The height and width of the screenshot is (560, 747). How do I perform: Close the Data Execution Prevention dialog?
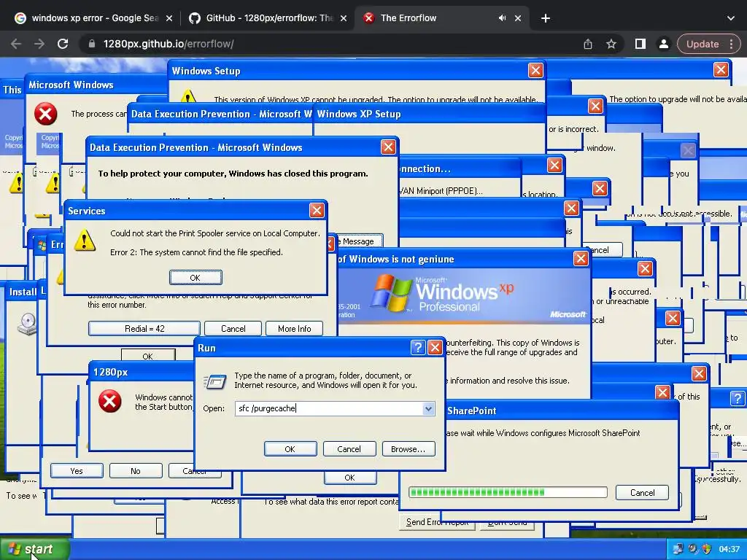click(x=388, y=147)
